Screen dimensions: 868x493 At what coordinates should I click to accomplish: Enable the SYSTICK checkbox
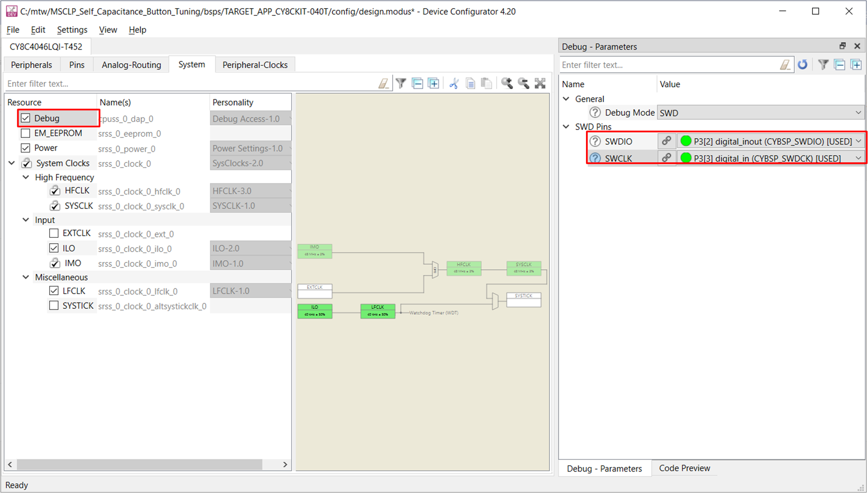(54, 306)
